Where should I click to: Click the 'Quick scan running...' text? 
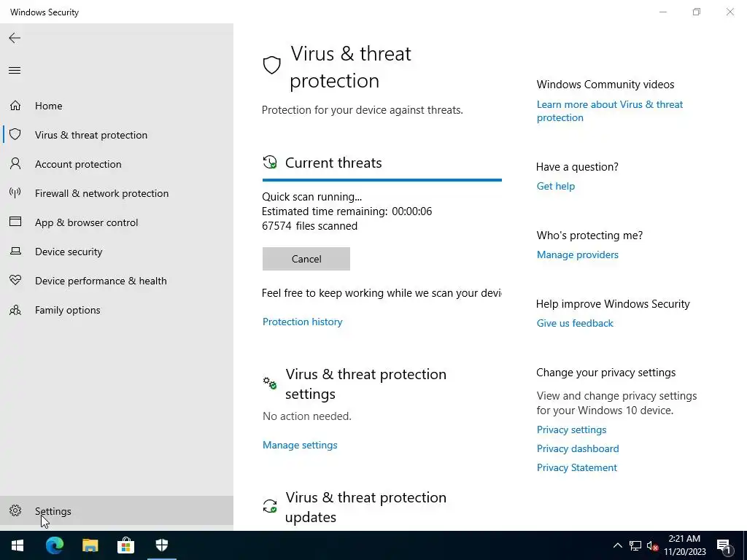(x=312, y=197)
